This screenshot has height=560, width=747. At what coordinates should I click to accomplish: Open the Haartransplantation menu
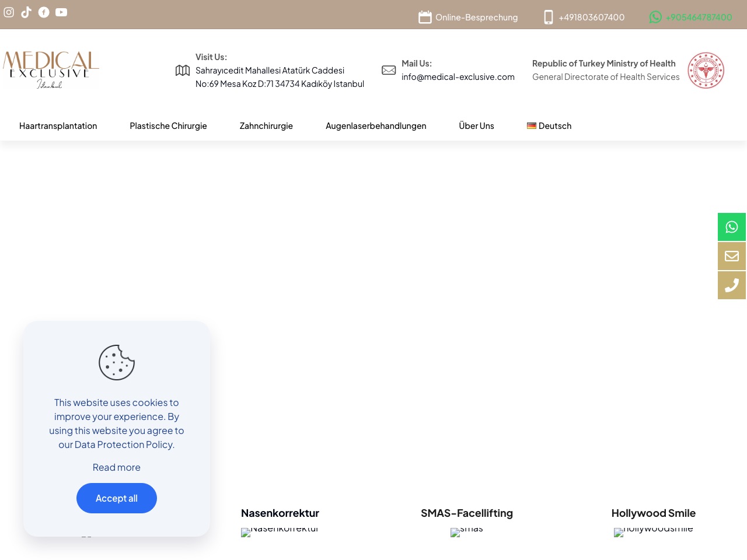(x=58, y=126)
